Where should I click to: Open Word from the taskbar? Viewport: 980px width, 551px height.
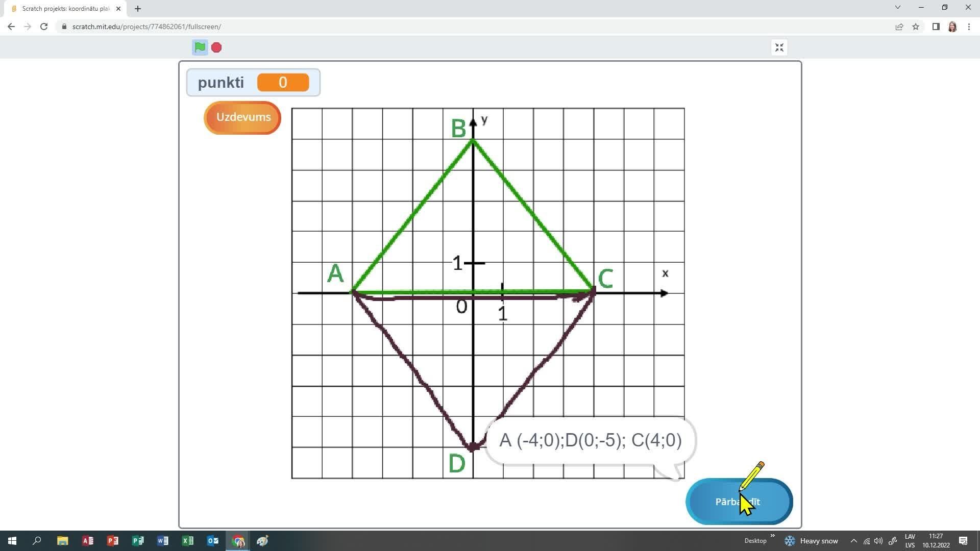pyautogui.click(x=163, y=541)
